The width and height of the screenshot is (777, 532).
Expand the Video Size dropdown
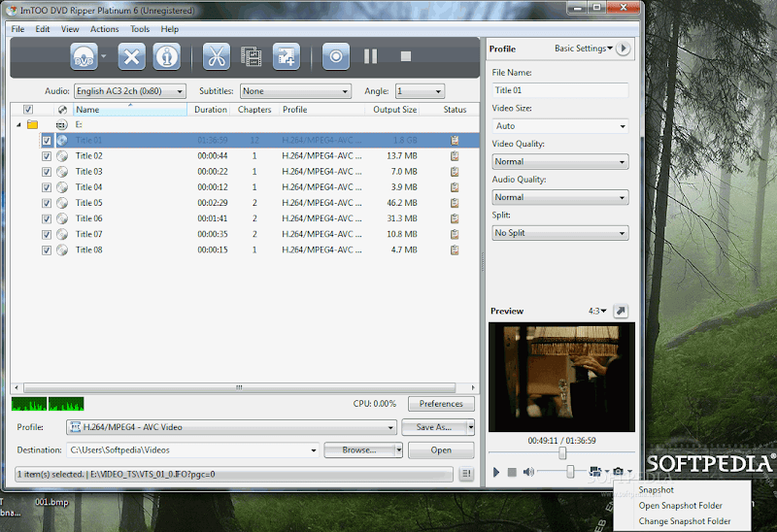tap(560, 126)
